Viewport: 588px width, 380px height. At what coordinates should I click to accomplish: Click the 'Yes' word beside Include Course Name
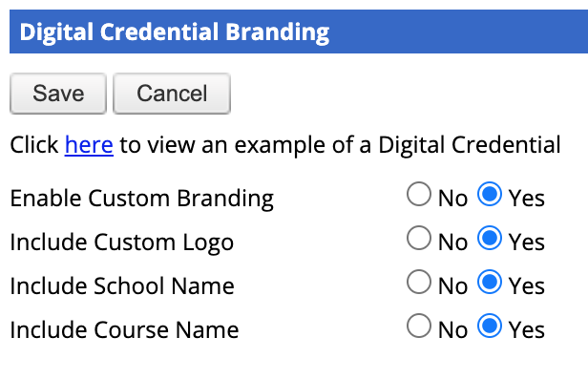pos(527,330)
